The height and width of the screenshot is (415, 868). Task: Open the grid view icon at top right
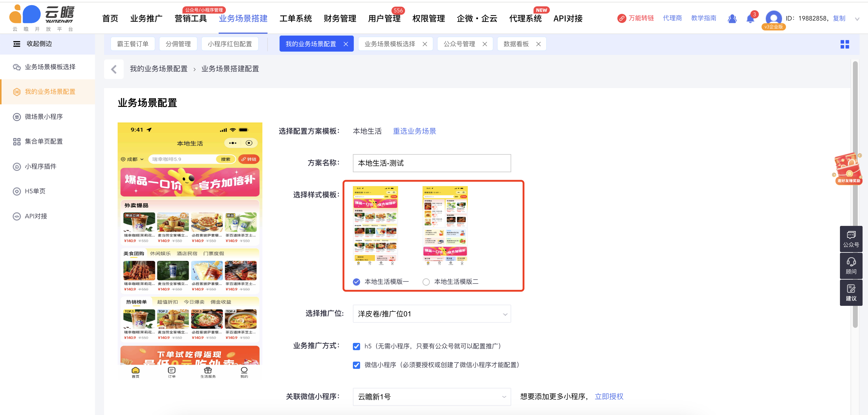tap(844, 44)
